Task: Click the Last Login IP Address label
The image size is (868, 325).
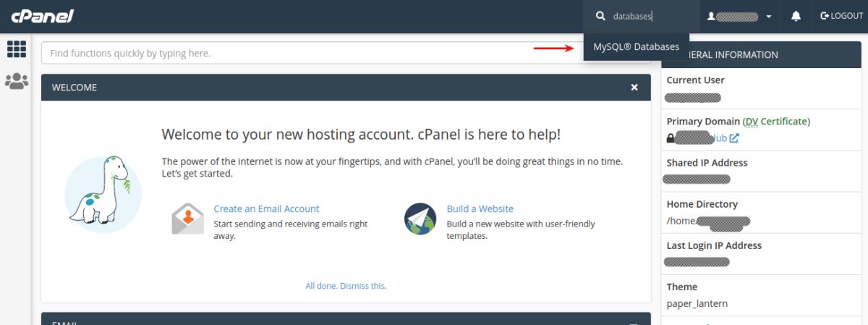Action: (x=714, y=245)
